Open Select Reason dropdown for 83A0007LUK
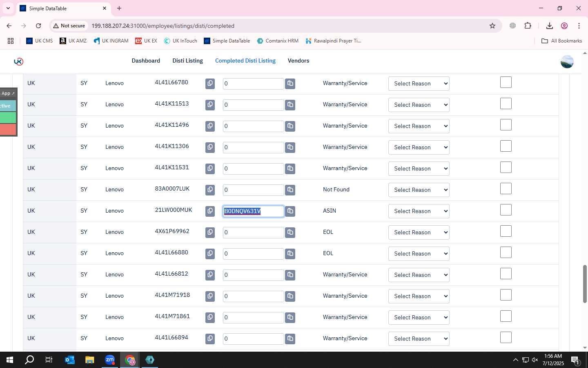This screenshot has height=368, width=588. [419, 190]
